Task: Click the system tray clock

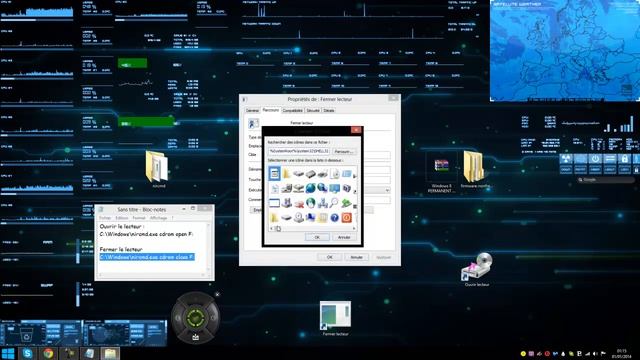Action: pyautogui.click(x=622, y=353)
